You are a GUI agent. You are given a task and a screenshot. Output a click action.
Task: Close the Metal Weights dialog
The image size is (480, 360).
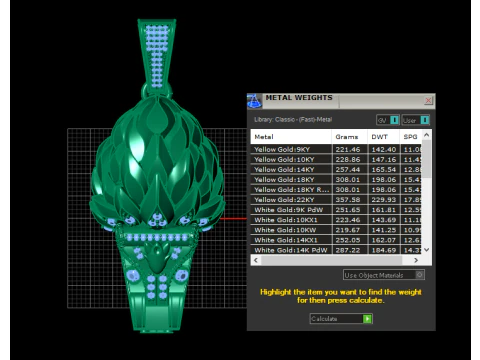point(429,100)
